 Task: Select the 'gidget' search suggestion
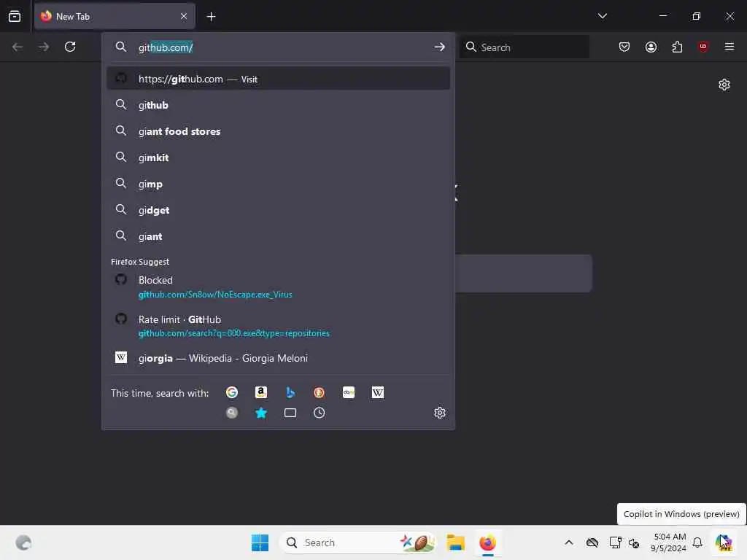[x=278, y=210]
